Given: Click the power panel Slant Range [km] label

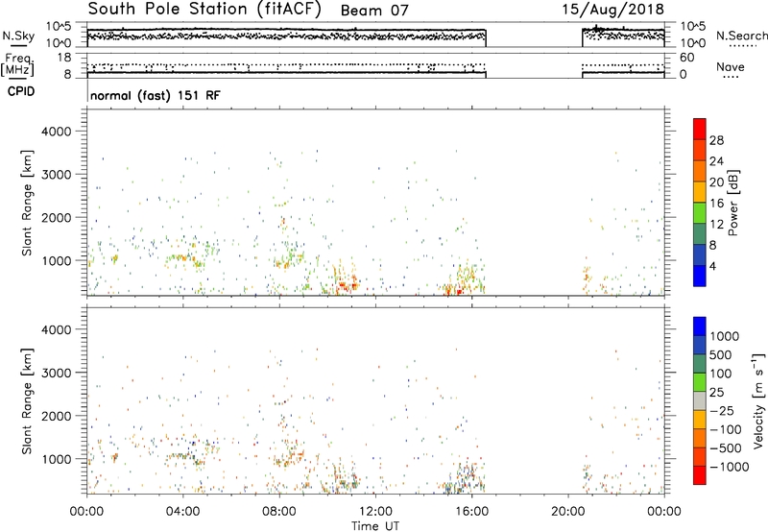Looking at the screenshot, I should tap(27, 203).
